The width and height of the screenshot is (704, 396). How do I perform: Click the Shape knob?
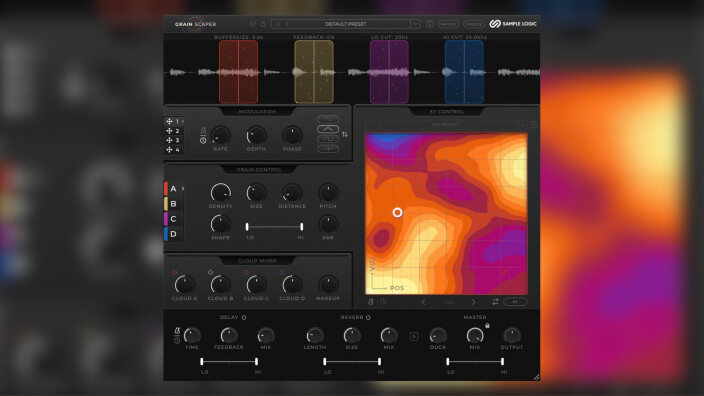pos(220,224)
